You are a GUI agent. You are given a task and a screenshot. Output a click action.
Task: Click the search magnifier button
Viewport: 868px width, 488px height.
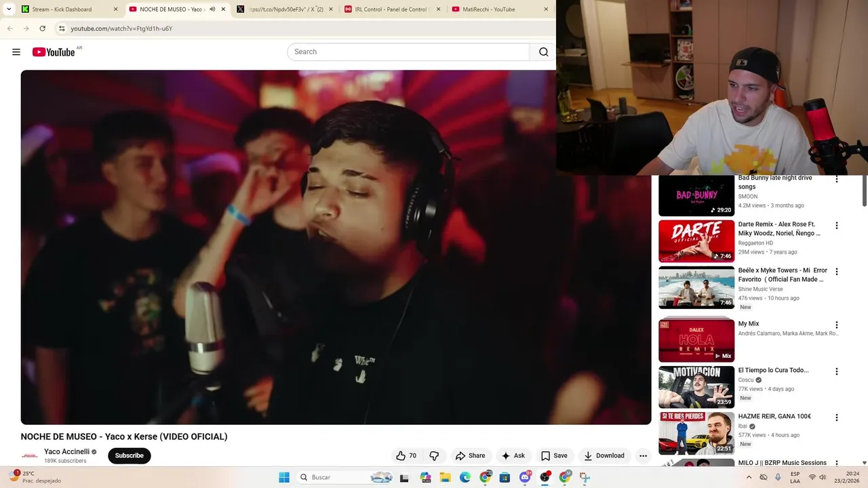tap(543, 52)
